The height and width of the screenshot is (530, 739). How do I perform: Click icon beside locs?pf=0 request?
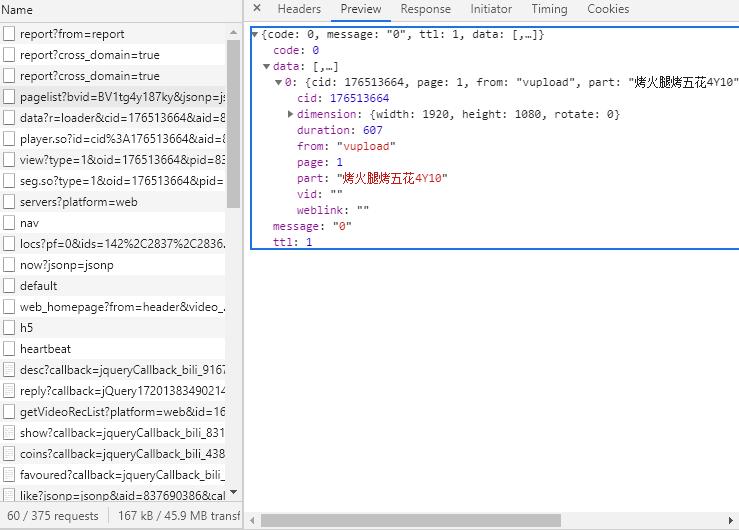coord(9,244)
